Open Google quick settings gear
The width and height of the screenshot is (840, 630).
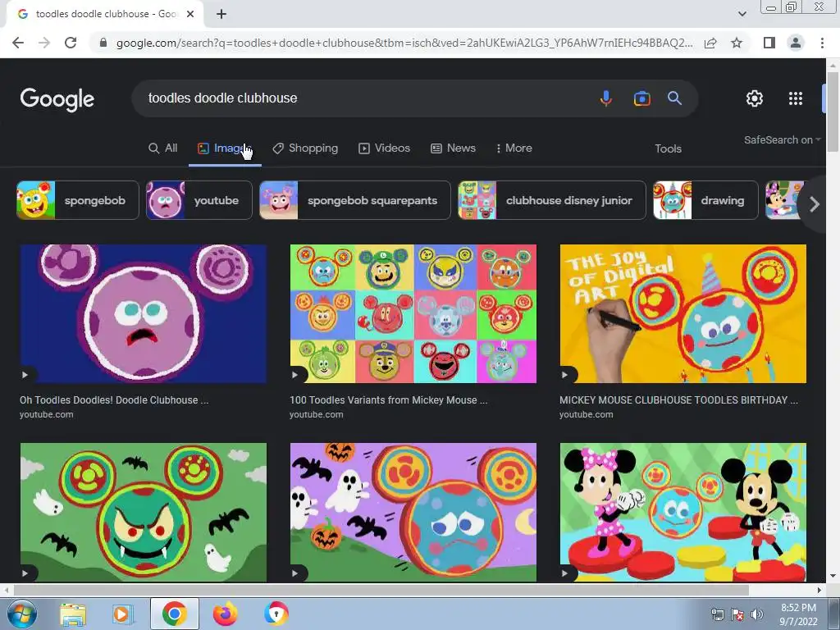(755, 98)
